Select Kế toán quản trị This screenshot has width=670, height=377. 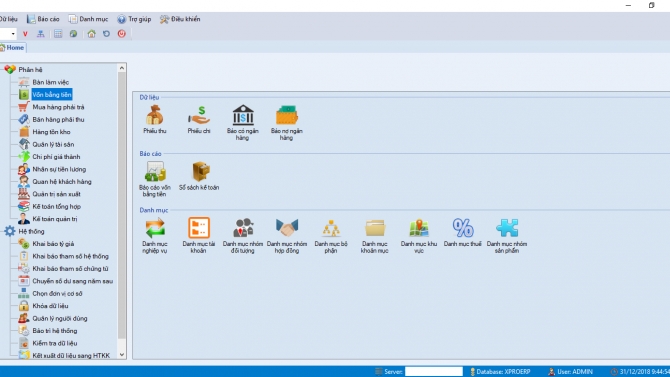[55, 218]
